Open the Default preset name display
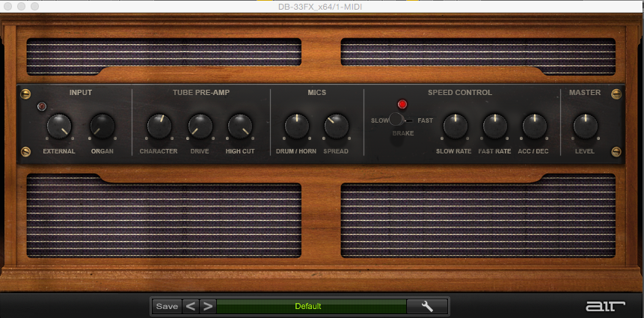 pyautogui.click(x=311, y=307)
